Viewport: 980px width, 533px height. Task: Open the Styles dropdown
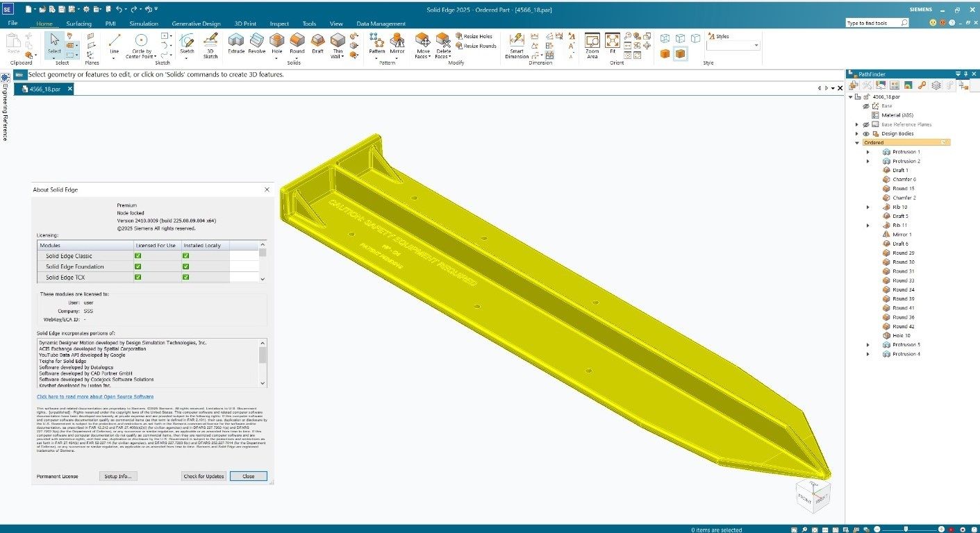pos(755,44)
